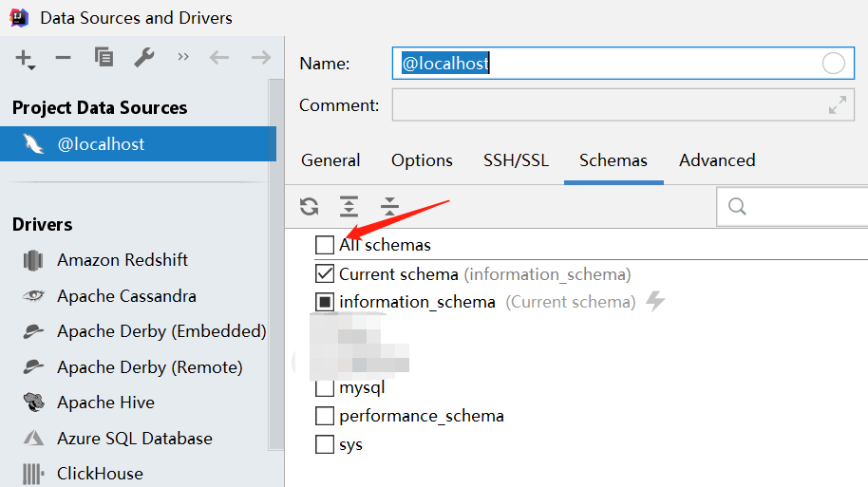Screen dimensions: 868x487
Task: Tick the mysql schema checkbox
Action: click(325, 387)
